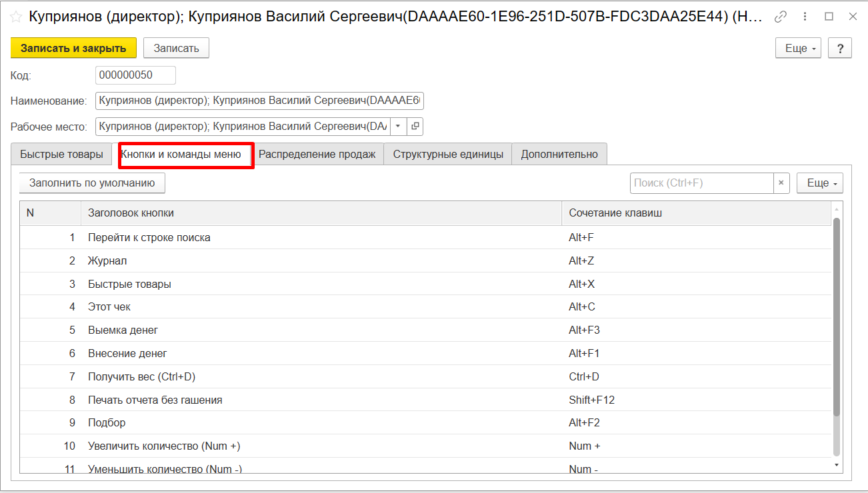This screenshot has height=493, width=868.
Task: Clear the search field with X
Action: pos(781,183)
